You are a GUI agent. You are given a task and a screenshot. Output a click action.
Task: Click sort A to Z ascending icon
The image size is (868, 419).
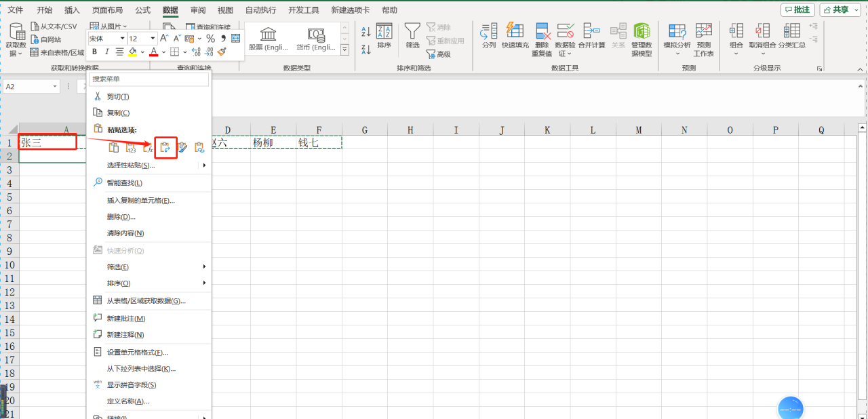366,32
